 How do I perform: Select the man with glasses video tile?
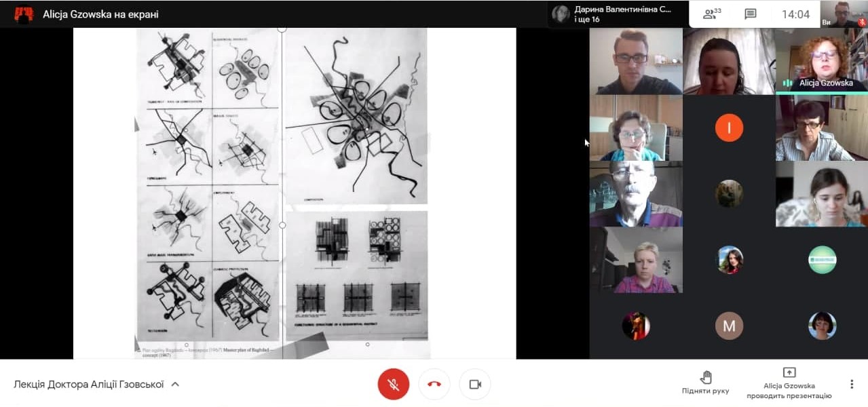pyautogui.click(x=636, y=61)
